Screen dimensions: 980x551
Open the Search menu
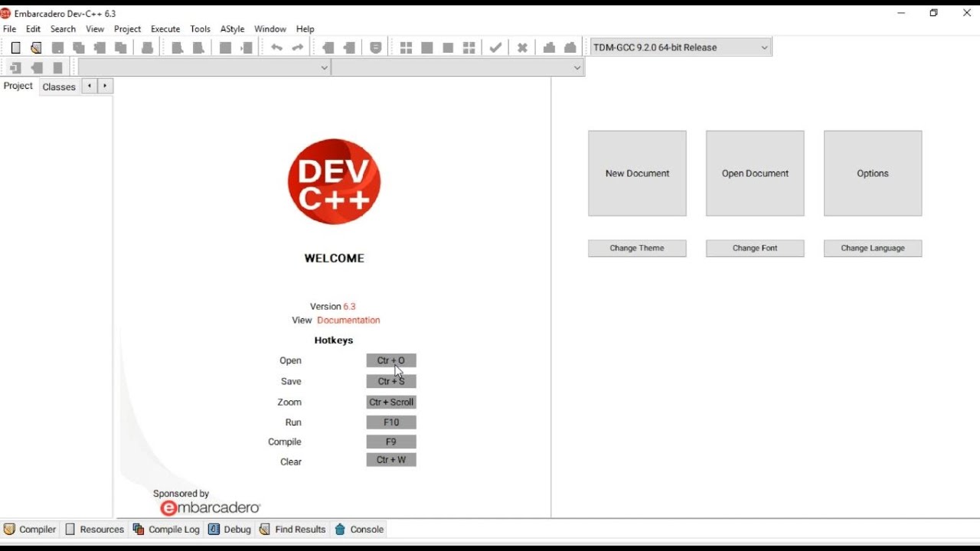[x=63, y=29]
